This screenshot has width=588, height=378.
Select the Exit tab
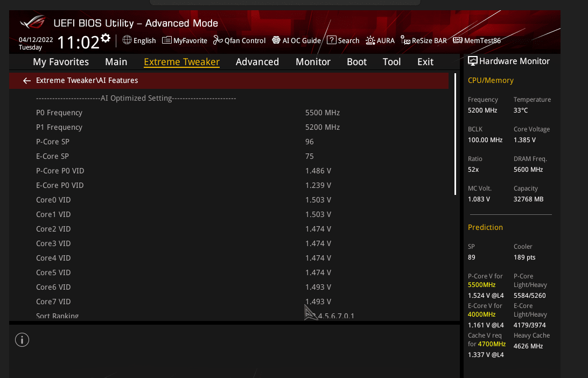click(425, 62)
